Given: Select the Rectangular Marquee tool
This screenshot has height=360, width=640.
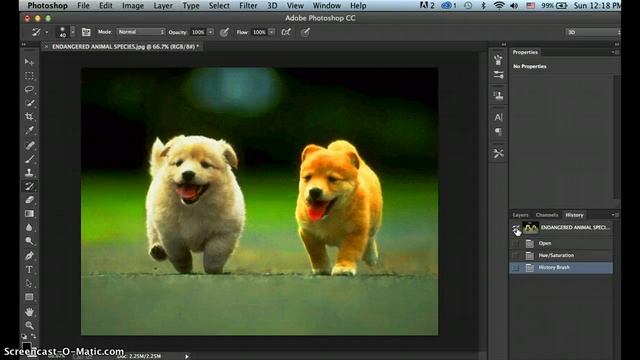Looking at the screenshot, I should click(29, 76).
